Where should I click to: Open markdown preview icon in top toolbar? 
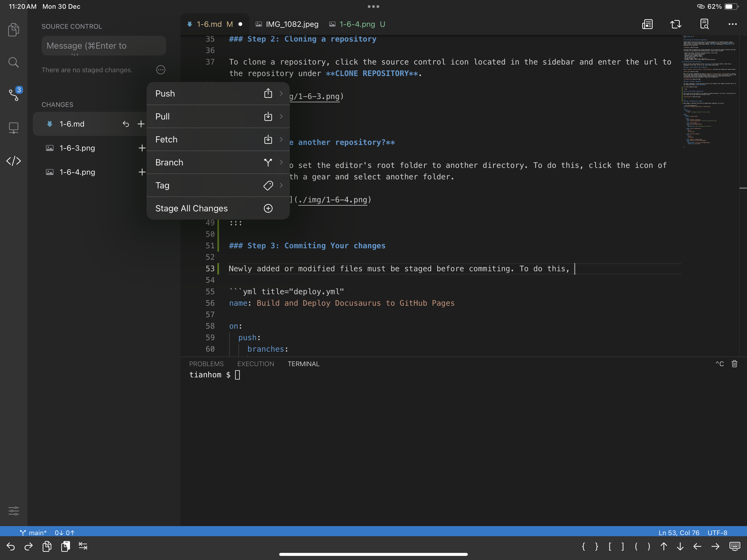click(647, 24)
